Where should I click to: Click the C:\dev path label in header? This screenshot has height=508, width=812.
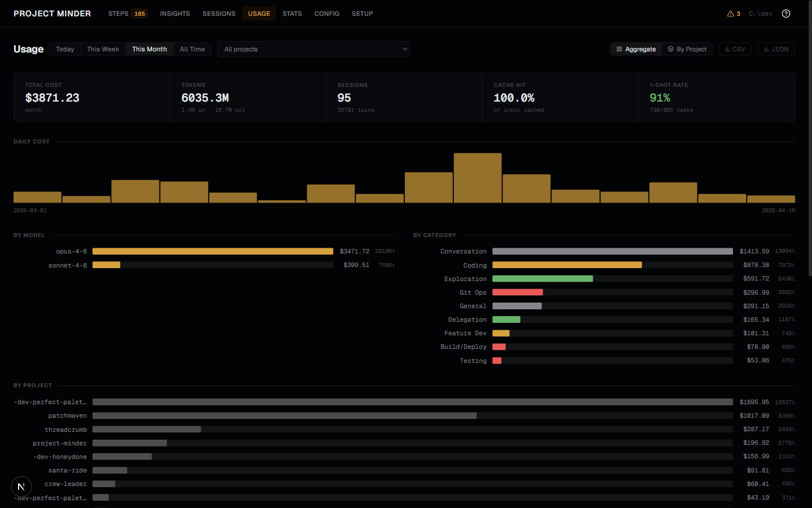[x=760, y=13]
